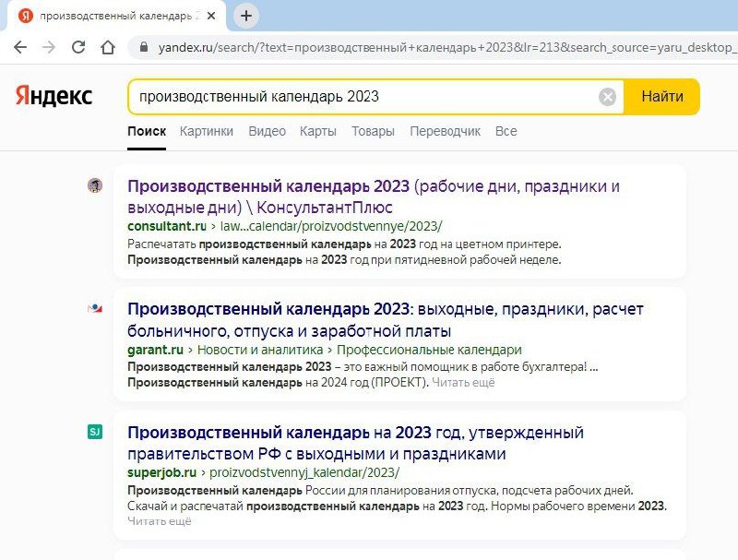Click the garant.ru result favicon

coord(95,309)
